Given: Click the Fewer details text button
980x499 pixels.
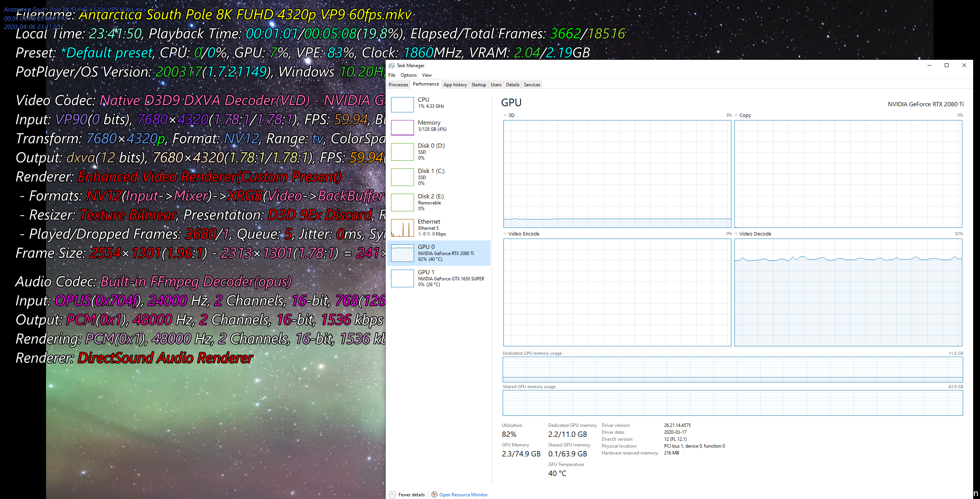Looking at the screenshot, I should pyautogui.click(x=411, y=494).
